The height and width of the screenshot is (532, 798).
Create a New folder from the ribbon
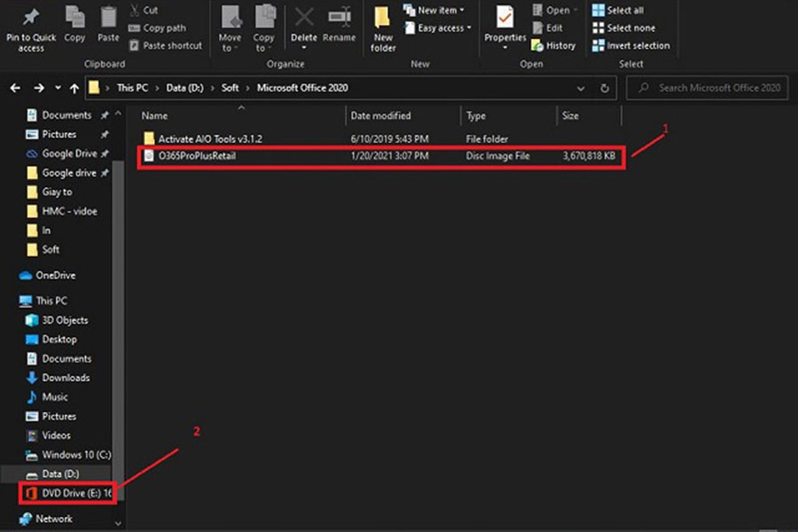[x=383, y=28]
